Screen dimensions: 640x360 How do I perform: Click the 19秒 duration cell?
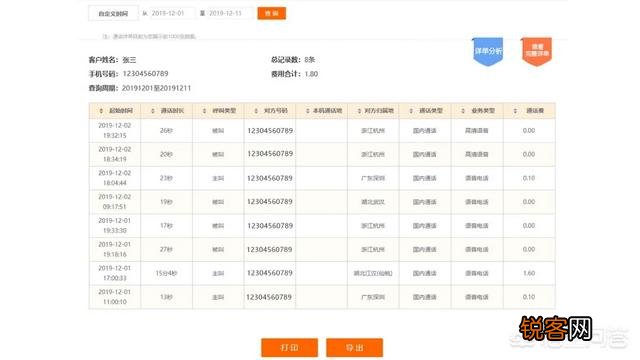pyautogui.click(x=166, y=202)
